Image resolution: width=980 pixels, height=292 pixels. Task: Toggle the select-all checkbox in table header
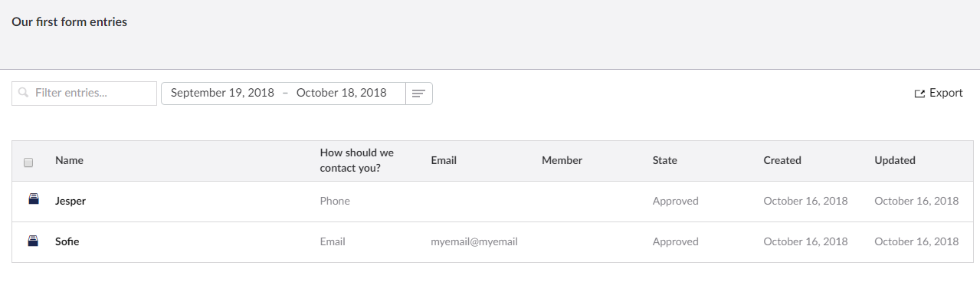click(x=28, y=162)
